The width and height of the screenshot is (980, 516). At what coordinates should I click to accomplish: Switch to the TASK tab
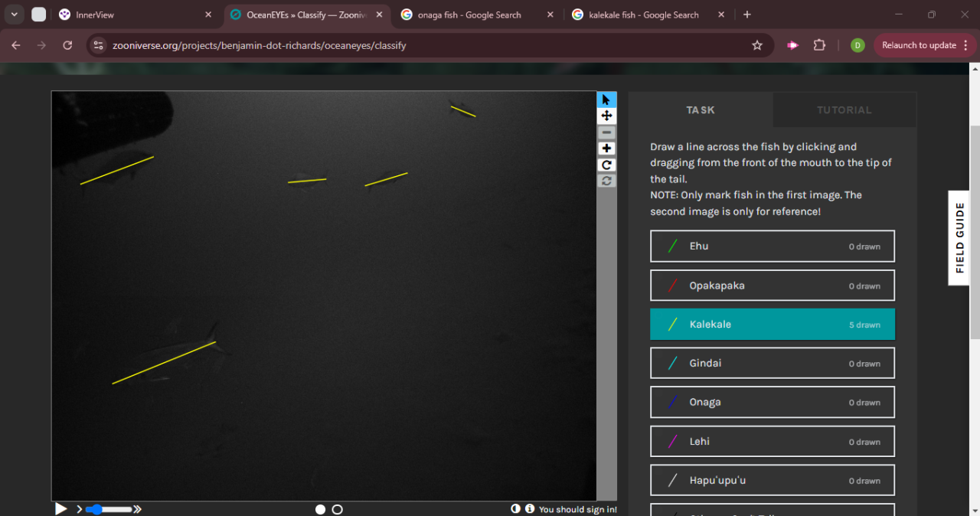pos(701,109)
